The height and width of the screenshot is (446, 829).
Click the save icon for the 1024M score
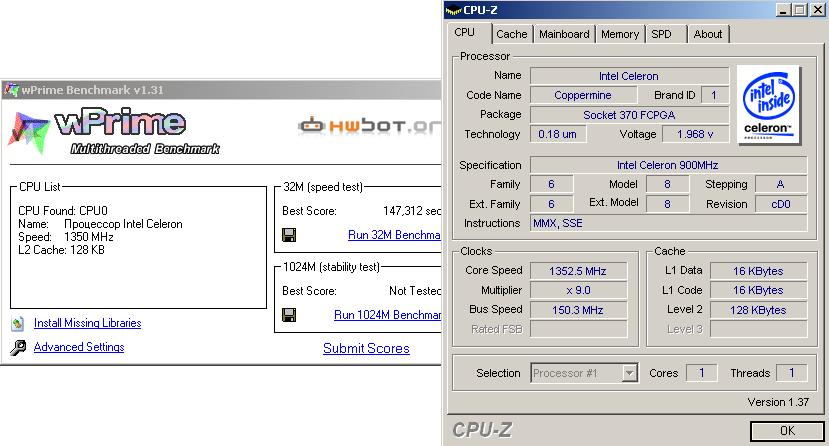tap(289, 315)
